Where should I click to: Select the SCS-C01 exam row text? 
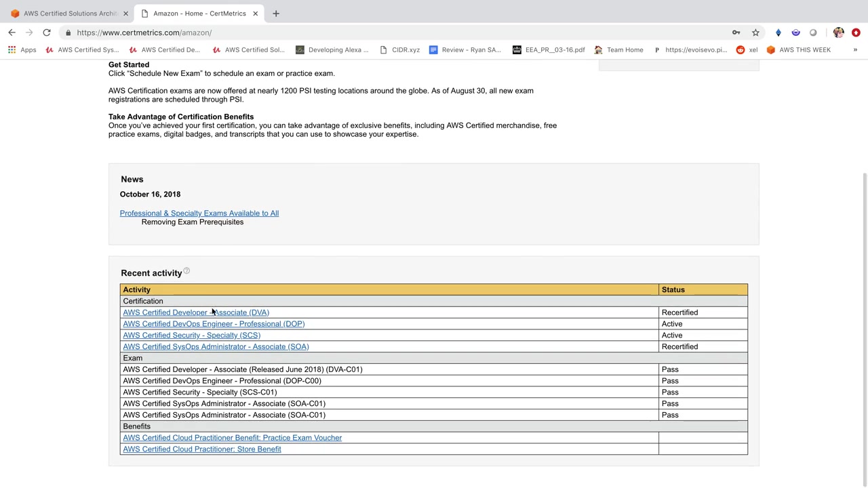pyautogui.click(x=200, y=392)
